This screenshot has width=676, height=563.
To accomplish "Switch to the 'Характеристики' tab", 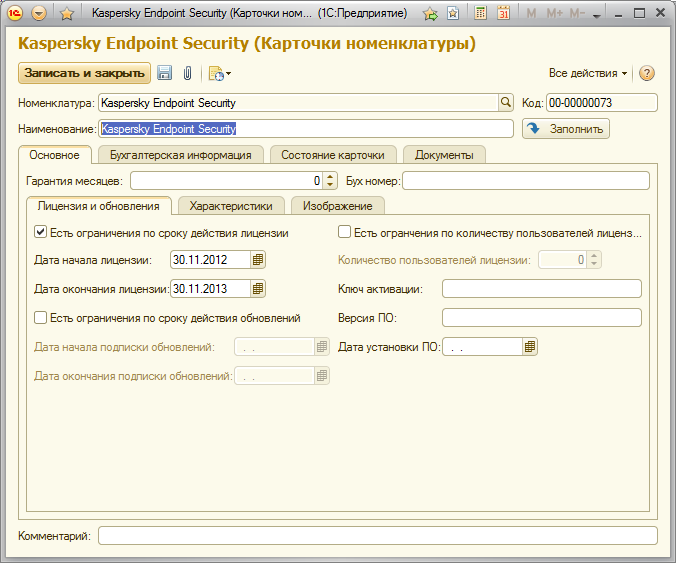I will pos(231,206).
